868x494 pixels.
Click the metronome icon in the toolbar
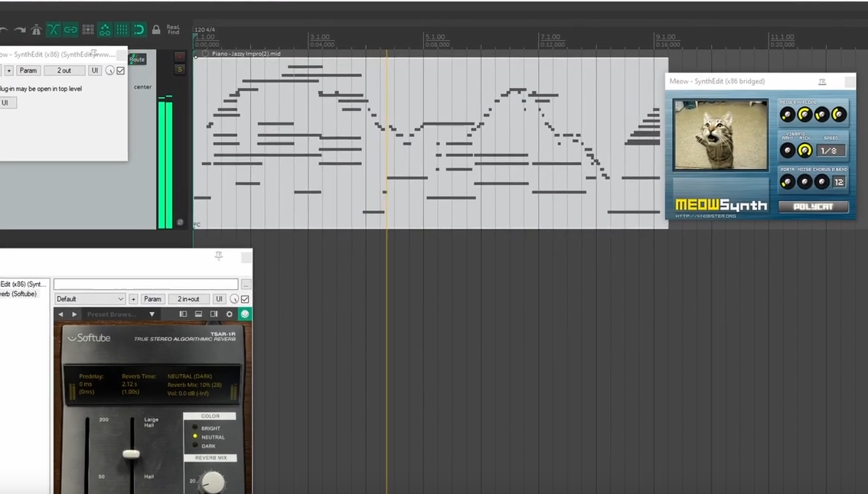[x=36, y=30]
